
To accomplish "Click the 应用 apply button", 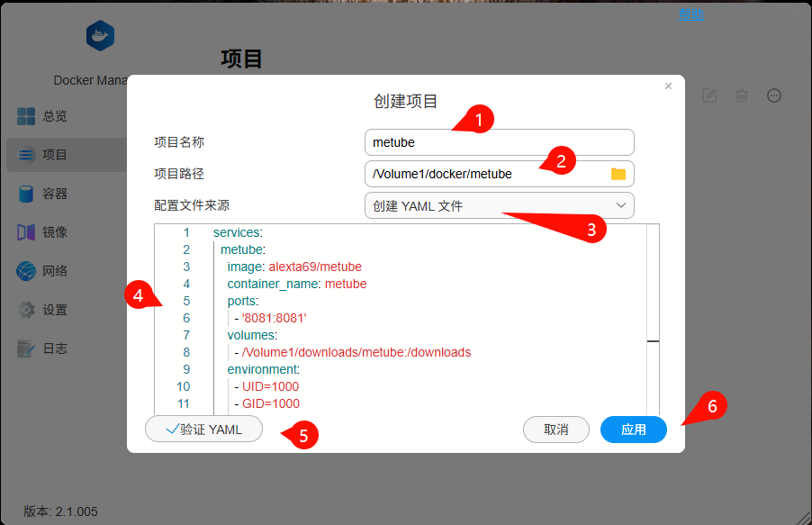I will point(634,430).
